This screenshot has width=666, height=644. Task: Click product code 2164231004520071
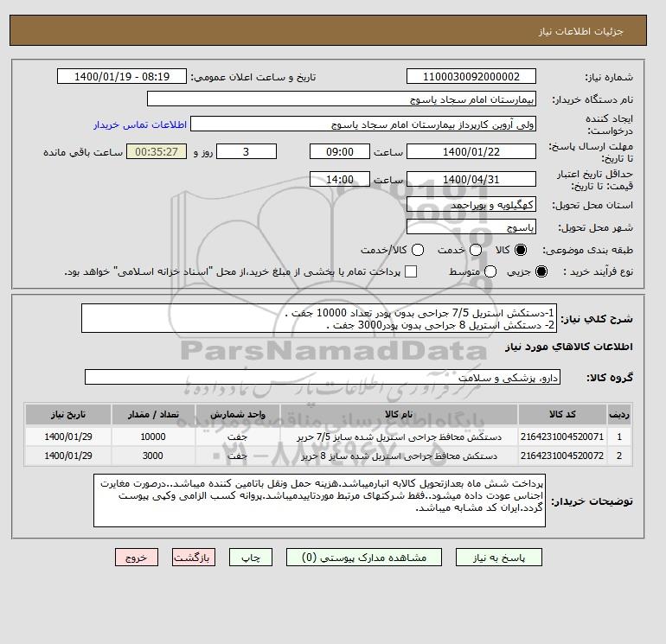(x=562, y=437)
